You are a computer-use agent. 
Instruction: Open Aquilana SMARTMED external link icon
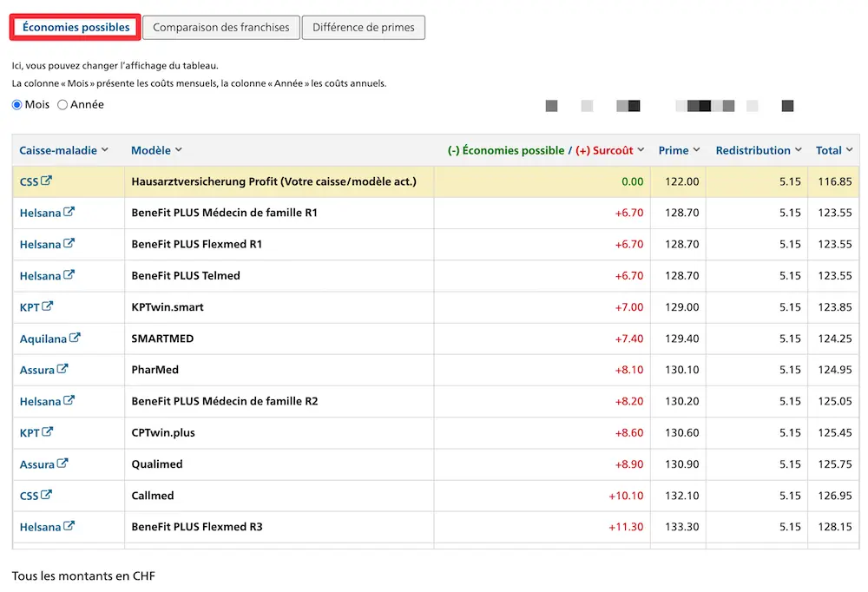coord(76,338)
